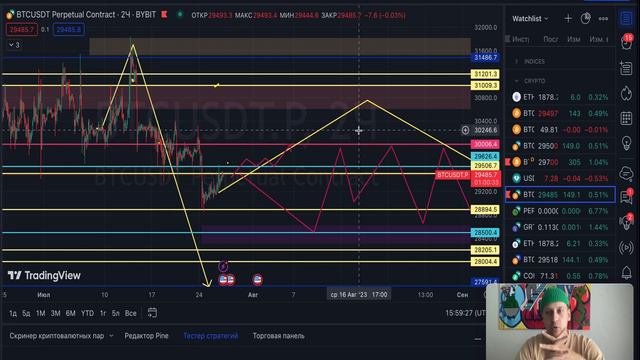Open the advanced view pie icon in Watchlist
The image size is (640, 360).
click(x=586, y=18)
